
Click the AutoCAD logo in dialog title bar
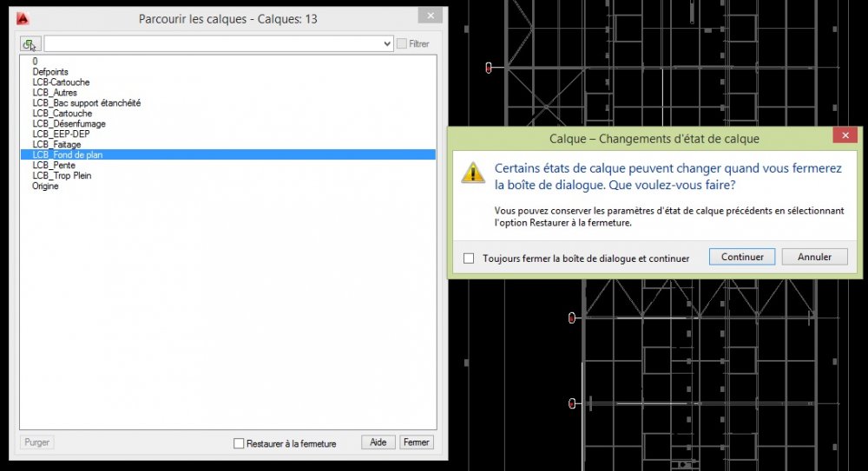tap(23, 19)
